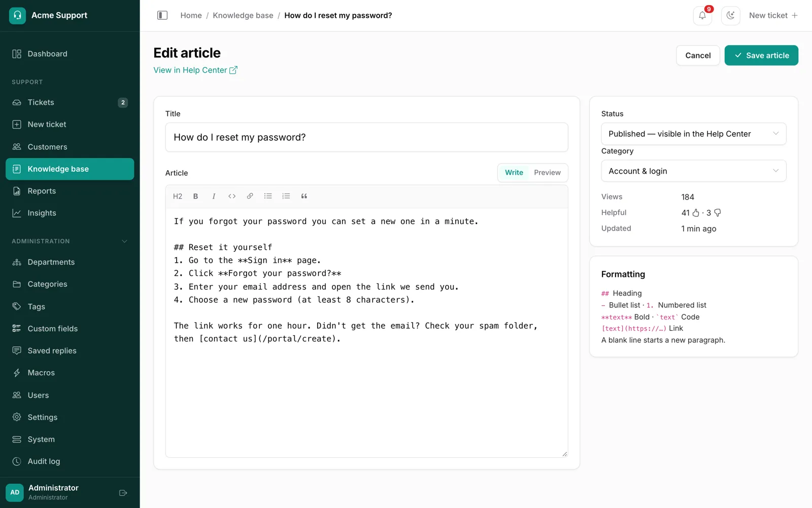Viewport: 812px width, 508px height.
Task: Open the Audit log
Action: pyautogui.click(x=70, y=461)
